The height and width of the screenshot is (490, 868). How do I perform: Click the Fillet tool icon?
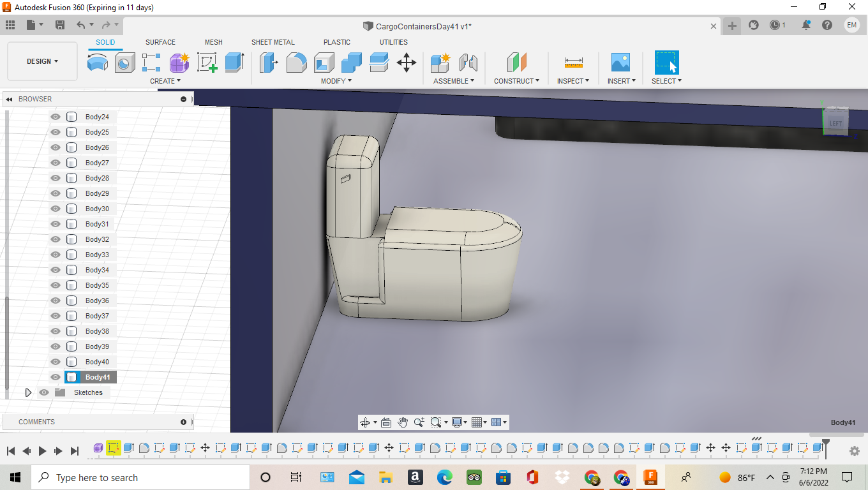pyautogui.click(x=296, y=63)
